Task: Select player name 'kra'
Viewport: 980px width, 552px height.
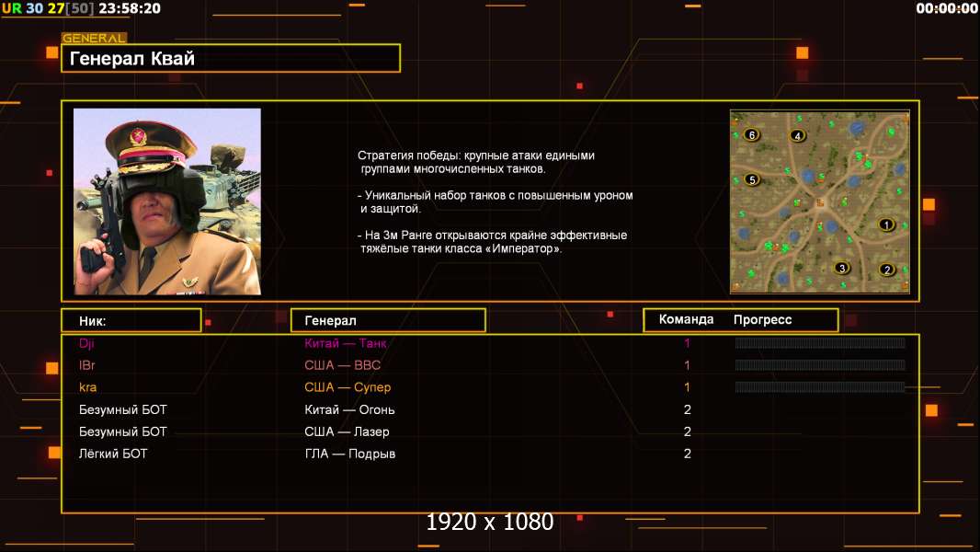Action: pyautogui.click(x=87, y=387)
